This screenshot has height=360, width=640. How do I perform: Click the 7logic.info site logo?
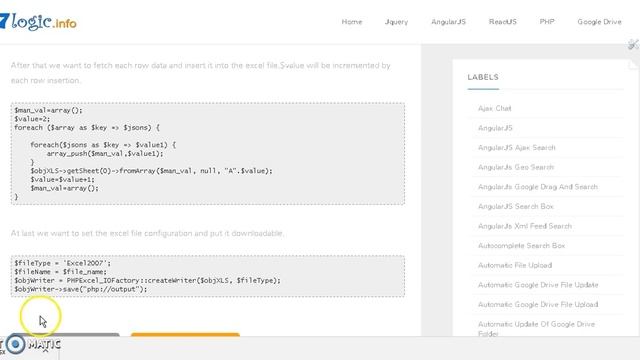click(38, 22)
